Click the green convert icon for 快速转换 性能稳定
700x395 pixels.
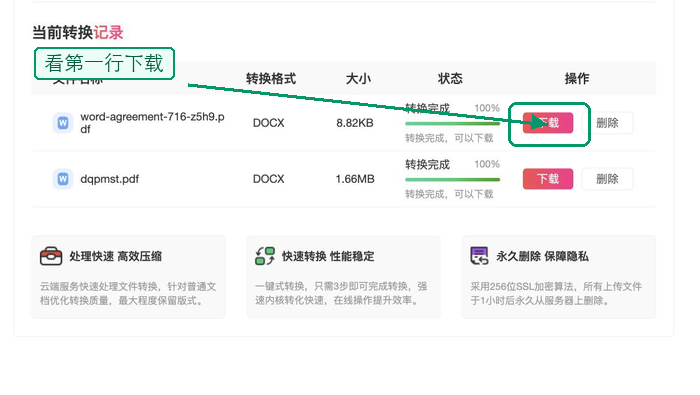[x=265, y=256]
